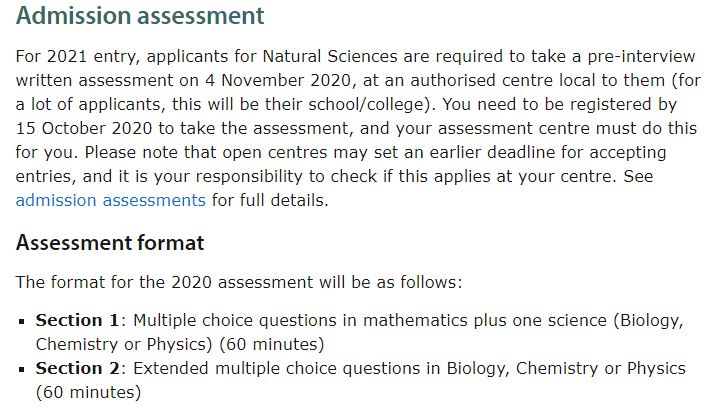Click the sentence about the 2020 assessment format
This screenshot has width=715, height=413.
(x=239, y=283)
